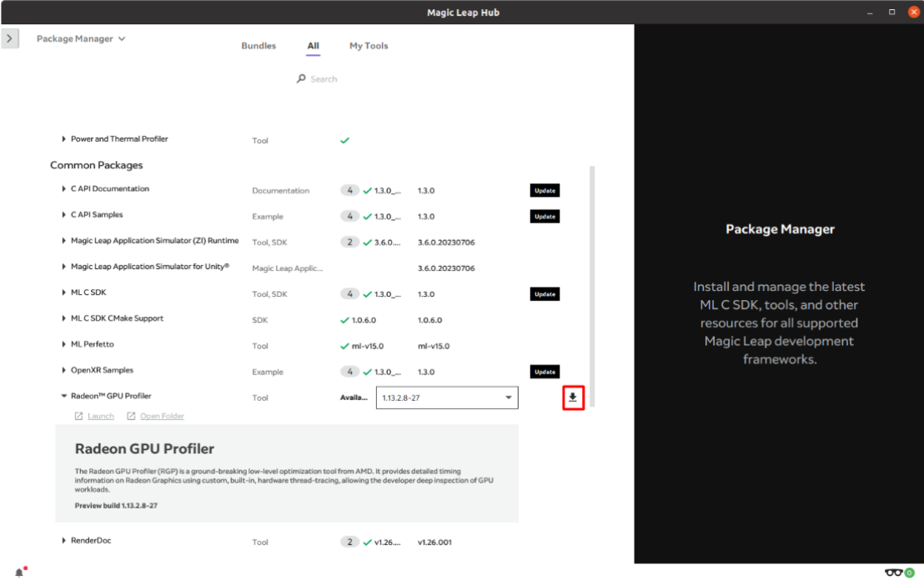
Task: Click the green status circle indicator
Action: point(909,572)
